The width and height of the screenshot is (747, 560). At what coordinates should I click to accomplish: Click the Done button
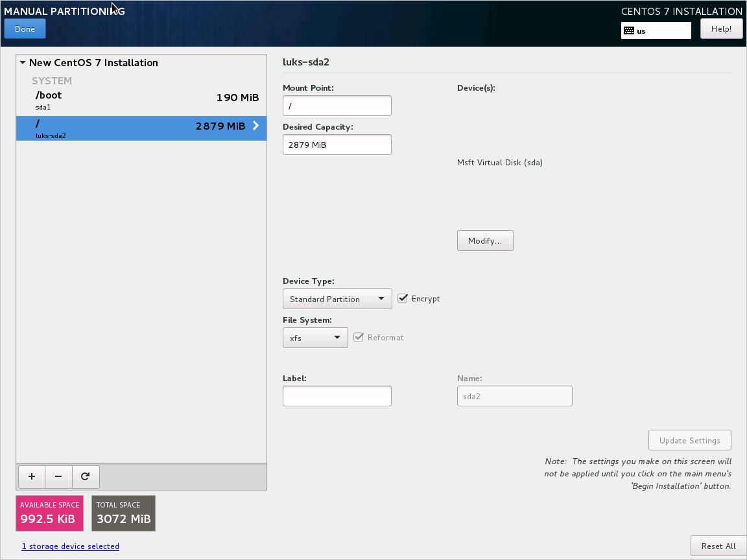coord(25,29)
